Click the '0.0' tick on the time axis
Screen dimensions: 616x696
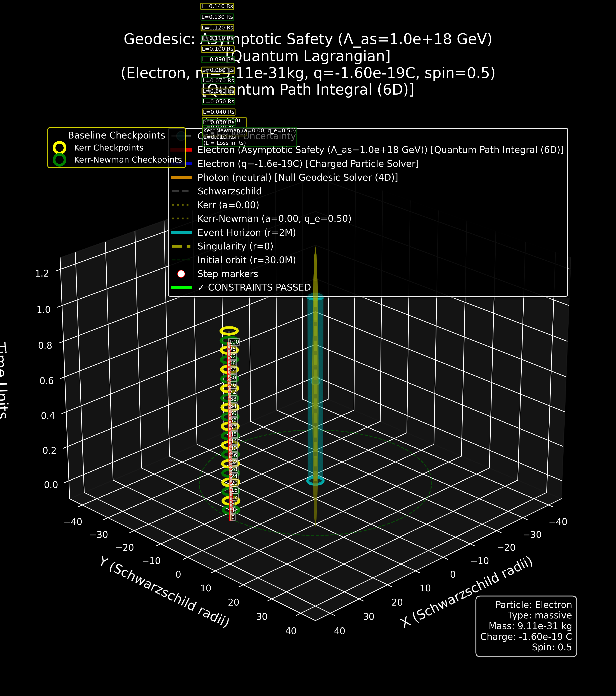click(x=51, y=485)
